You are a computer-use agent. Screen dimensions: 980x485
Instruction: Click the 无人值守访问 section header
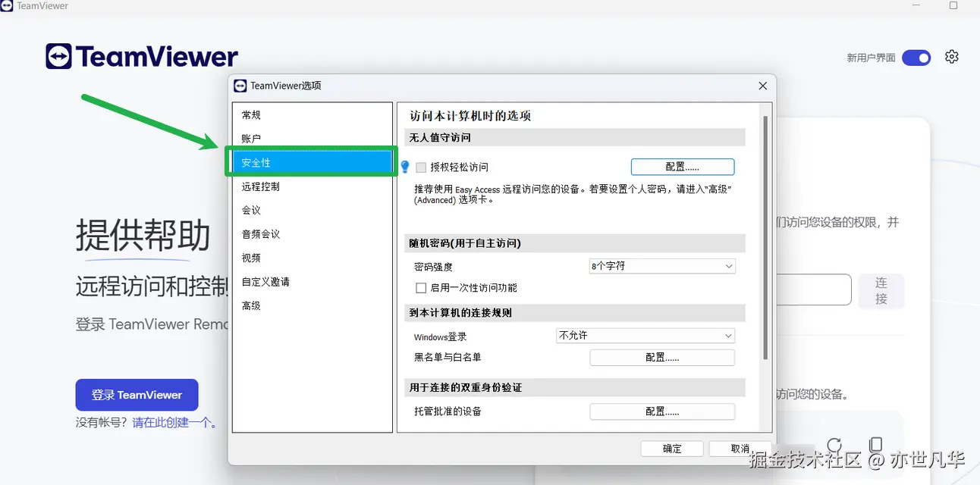(576, 137)
